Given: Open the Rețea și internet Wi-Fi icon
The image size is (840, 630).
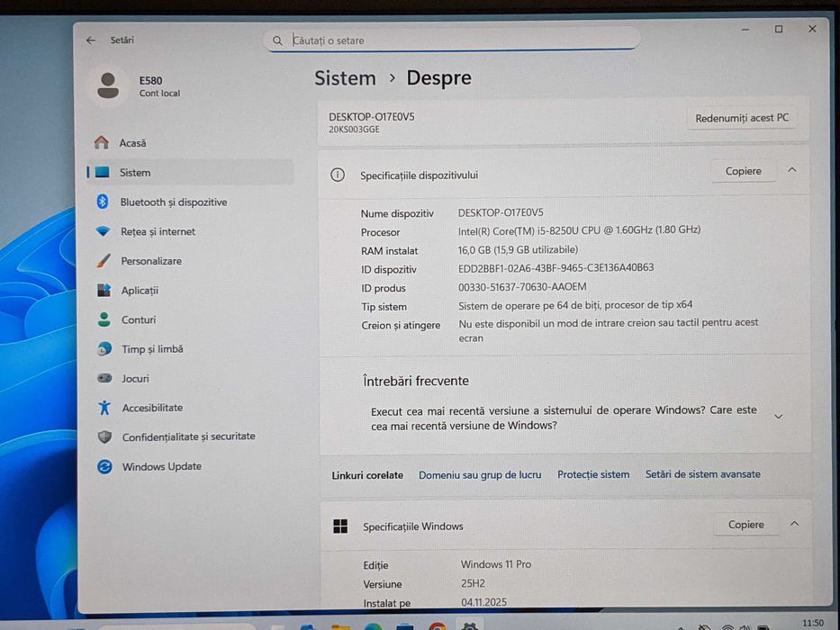Looking at the screenshot, I should (103, 231).
